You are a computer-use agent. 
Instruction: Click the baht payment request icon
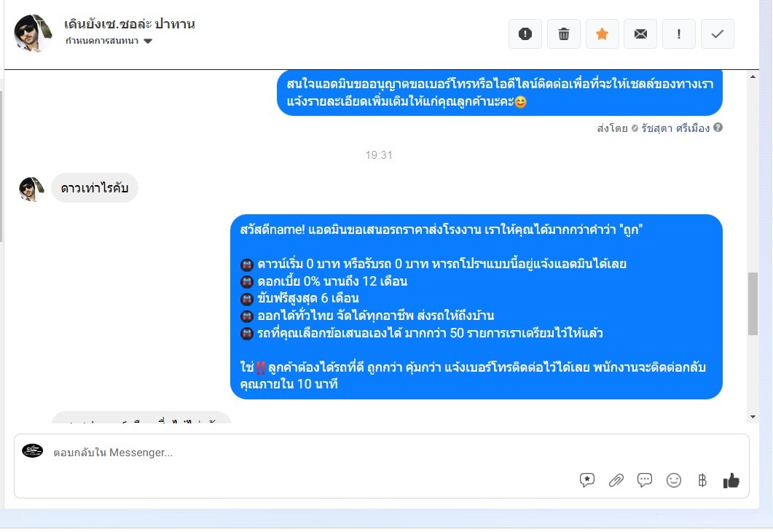[x=702, y=480]
